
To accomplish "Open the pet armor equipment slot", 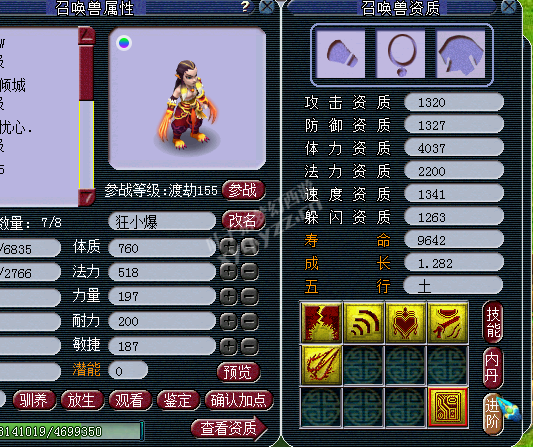I will tap(461, 54).
